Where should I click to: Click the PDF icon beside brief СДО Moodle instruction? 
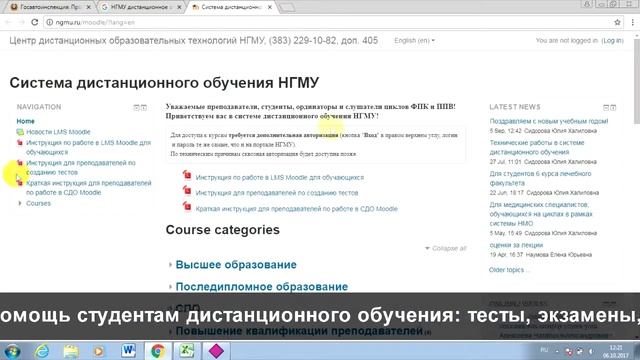(187, 206)
